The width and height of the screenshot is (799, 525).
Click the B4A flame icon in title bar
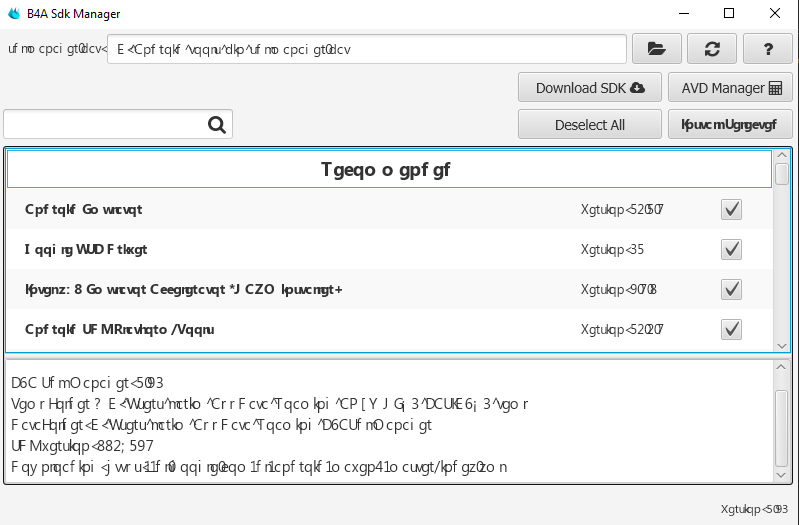pos(14,14)
